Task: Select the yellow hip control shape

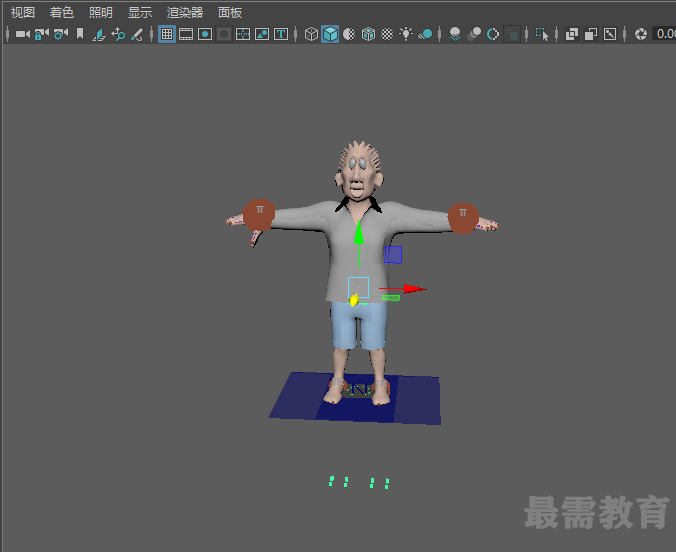Action: click(x=354, y=300)
